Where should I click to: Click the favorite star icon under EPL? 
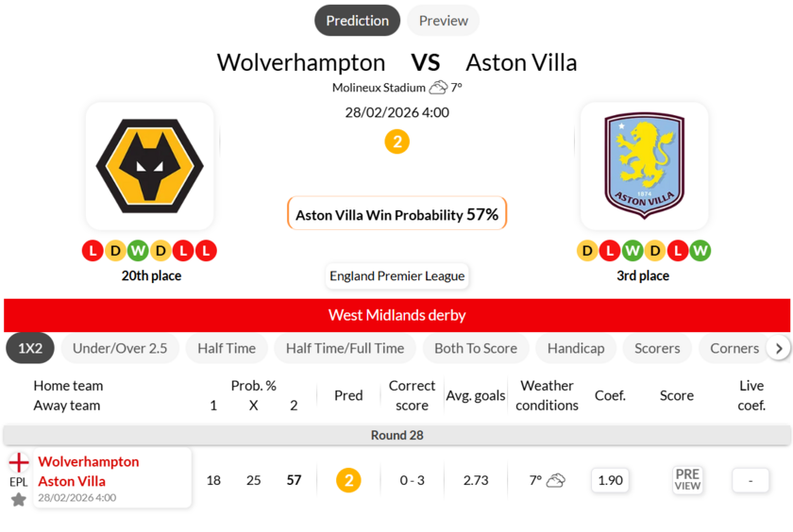19,499
